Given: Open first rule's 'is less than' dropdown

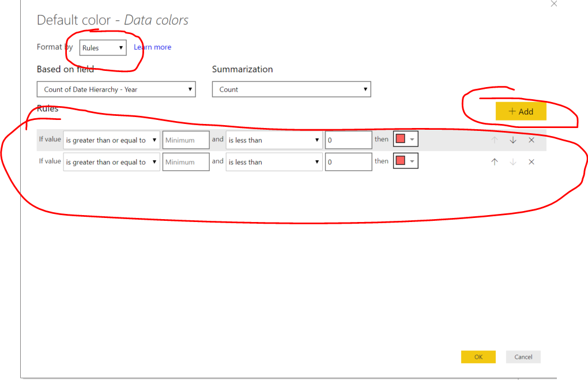Looking at the screenshot, I should click(x=274, y=140).
